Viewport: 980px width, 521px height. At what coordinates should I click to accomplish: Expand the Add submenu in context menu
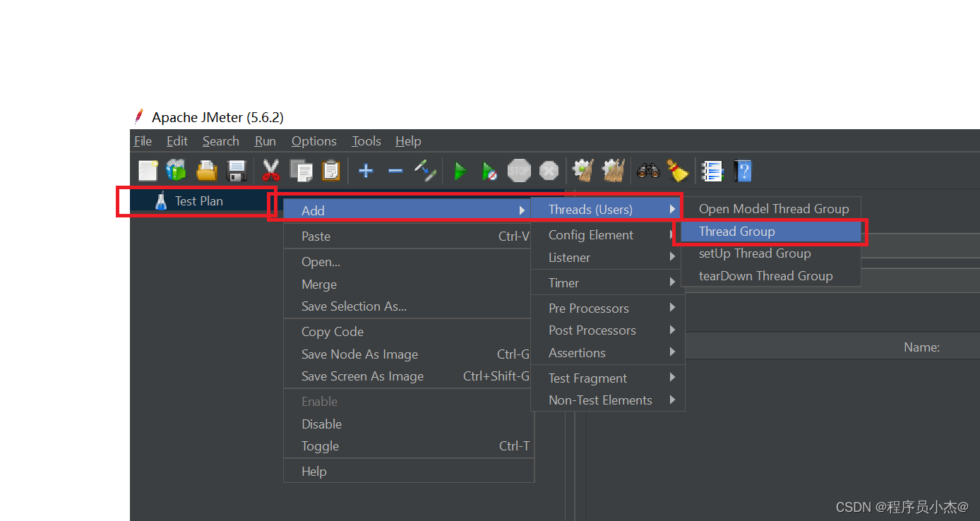(x=408, y=210)
